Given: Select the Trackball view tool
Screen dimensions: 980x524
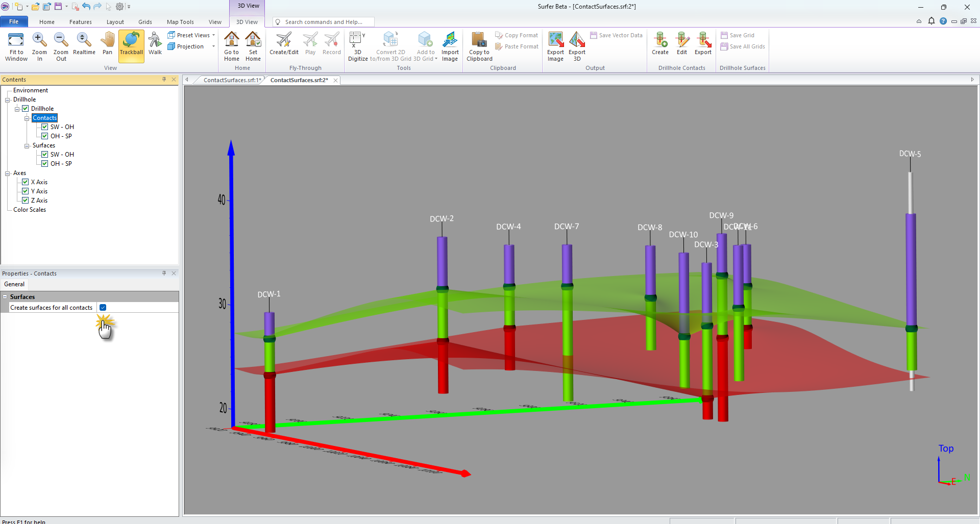Looking at the screenshot, I should pyautogui.click(x=131, y=45).
